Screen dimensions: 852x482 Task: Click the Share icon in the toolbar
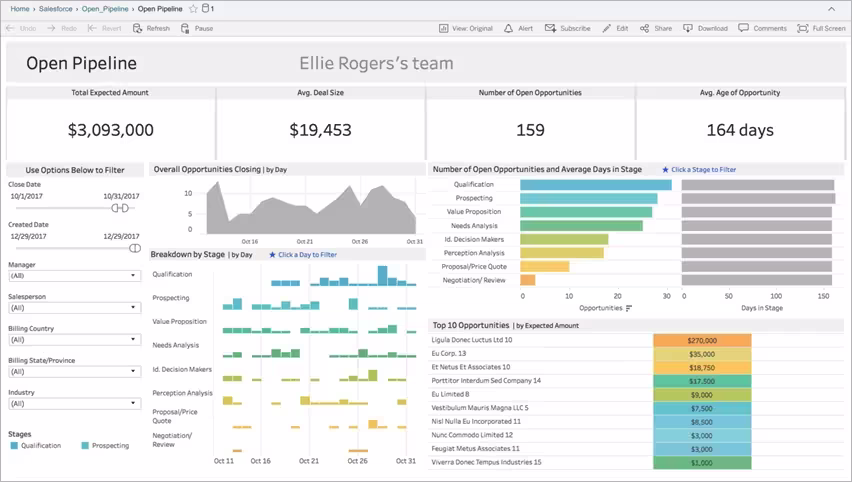tap(645, 29)
